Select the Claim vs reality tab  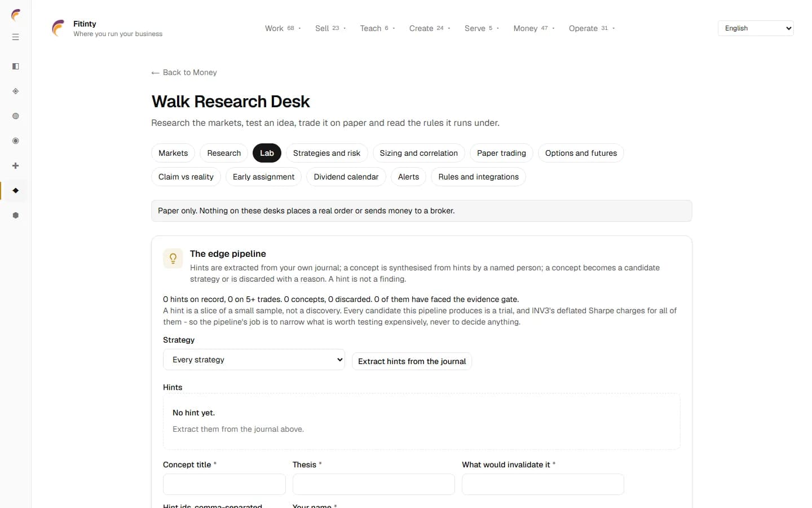click(x=186, y=177)
